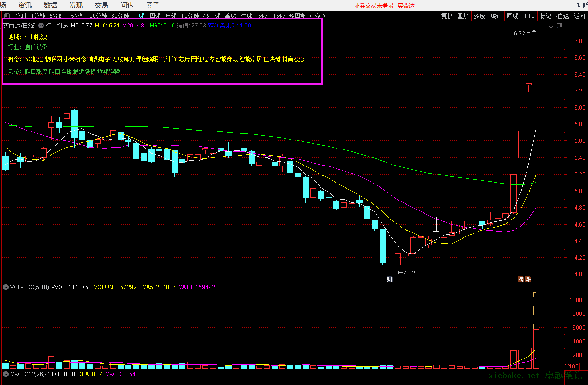The height and width of the screenshot is (385, 588).
Task: Click the 画线 drawing tools button
Action: (x=512, y=16)
